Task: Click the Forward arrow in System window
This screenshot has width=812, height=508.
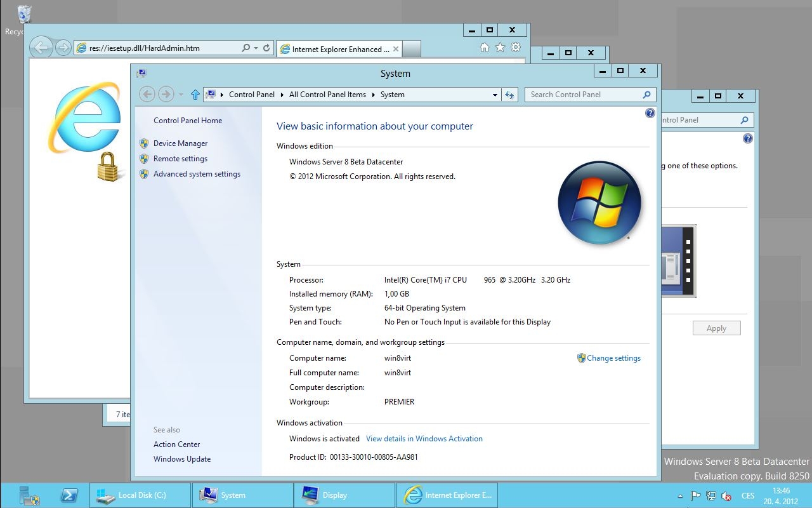Action: tap(166, 95)
